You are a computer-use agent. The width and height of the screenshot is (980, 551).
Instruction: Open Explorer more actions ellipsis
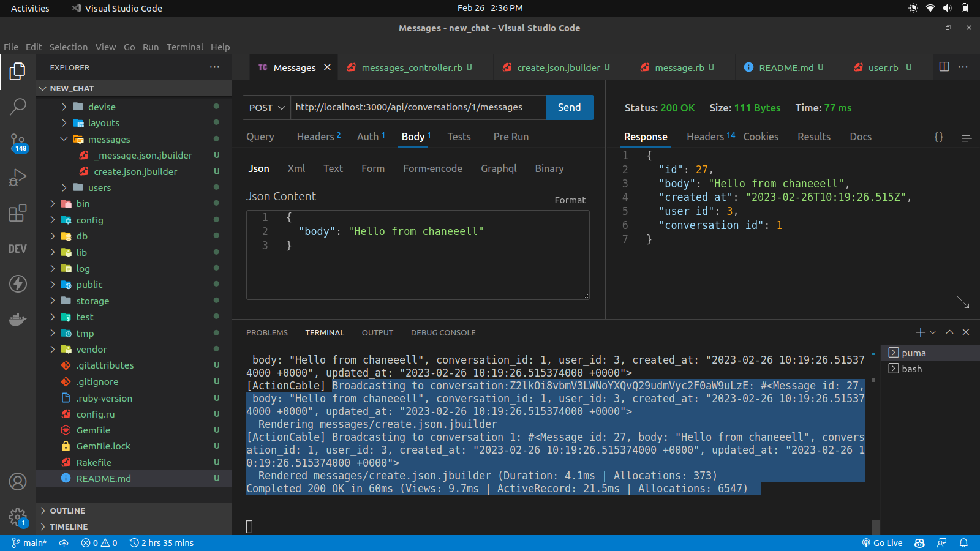click(214, 67)
